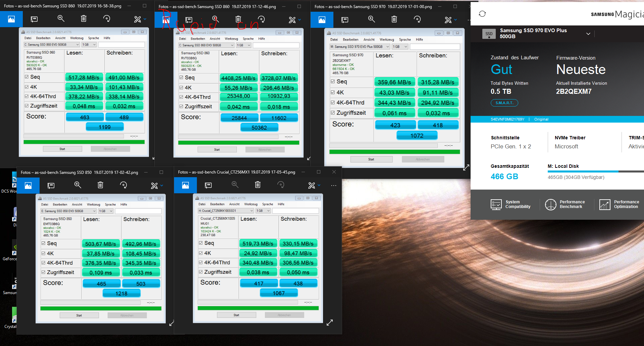644x346 pixels.
Task: Toggle Seq checkbox in SSD 860 16-58-38 benchmark
Action: coord(26,77)
